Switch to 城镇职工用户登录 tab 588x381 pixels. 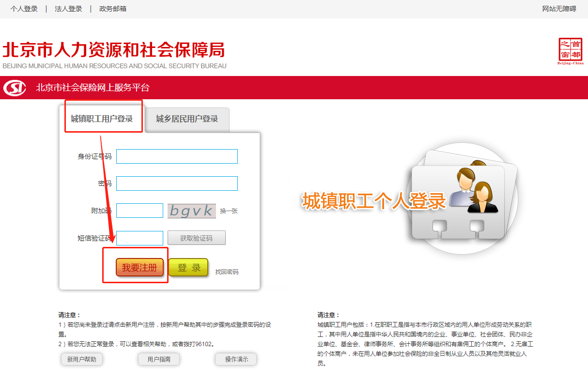(102, 119)
